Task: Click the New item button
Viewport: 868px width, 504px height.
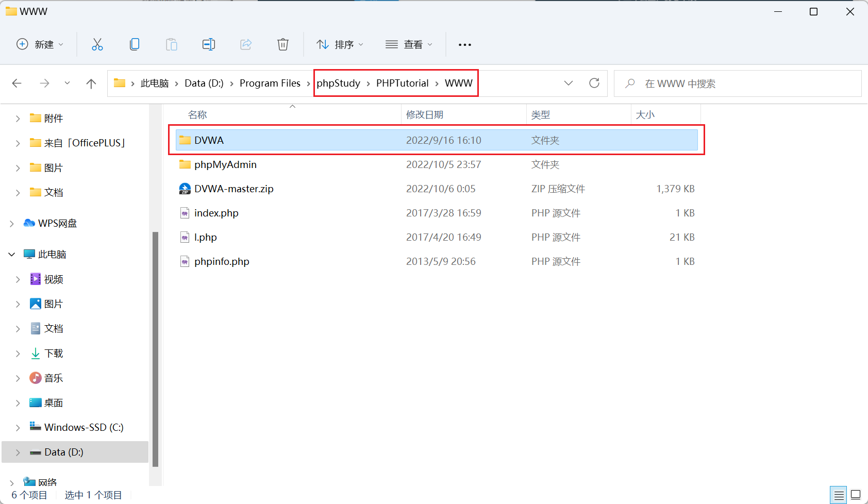Action: coord(40,45)
